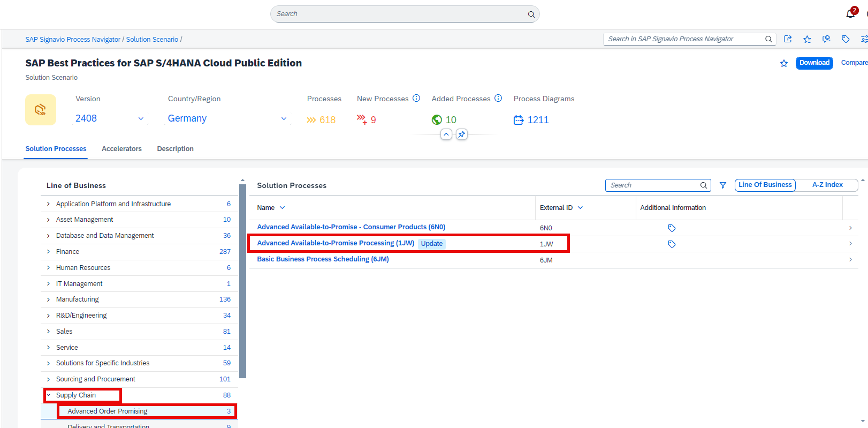
Task: Open 6JM row details arrow
Action: pos(850,260)
